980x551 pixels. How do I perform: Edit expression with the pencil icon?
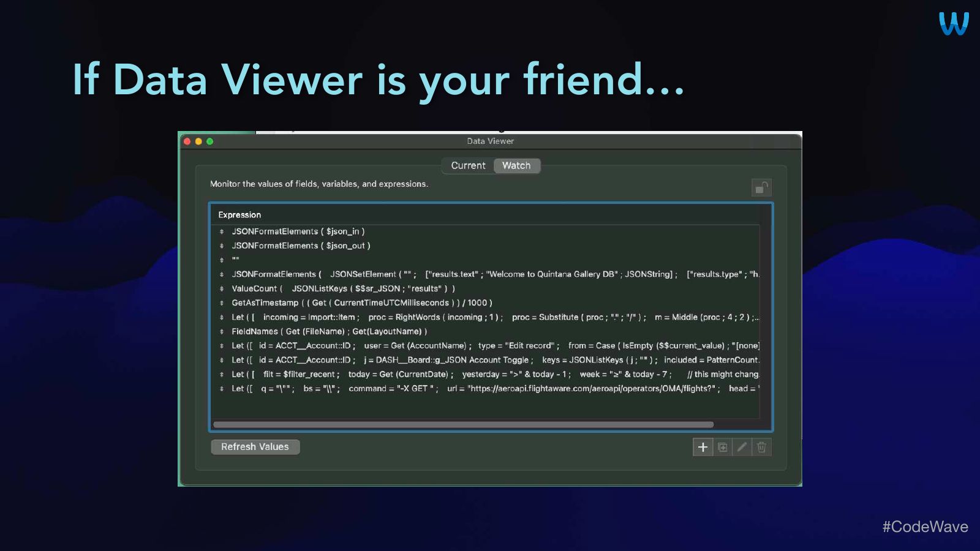click(742, 448)
